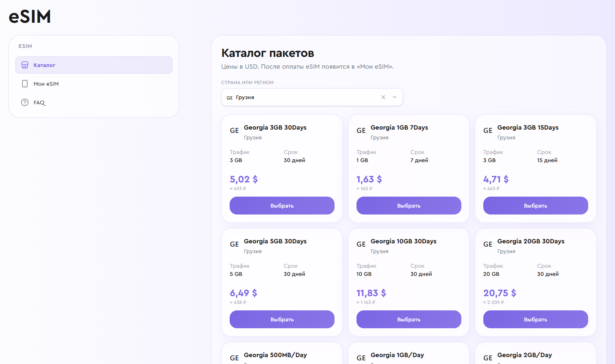Viewport: 615px width, 364px height.
Task: Click the 1,63 $ price
Action: (x=369, y=179)
